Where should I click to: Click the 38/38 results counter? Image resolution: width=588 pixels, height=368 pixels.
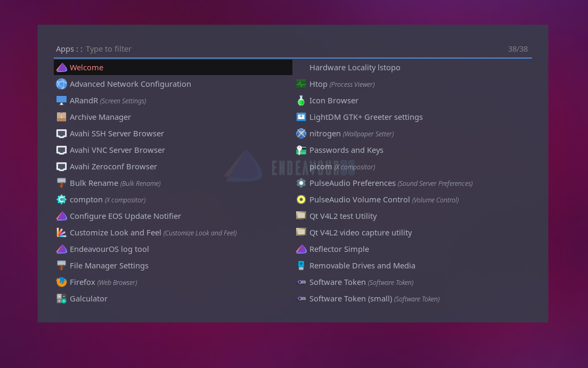click(518, 49)
